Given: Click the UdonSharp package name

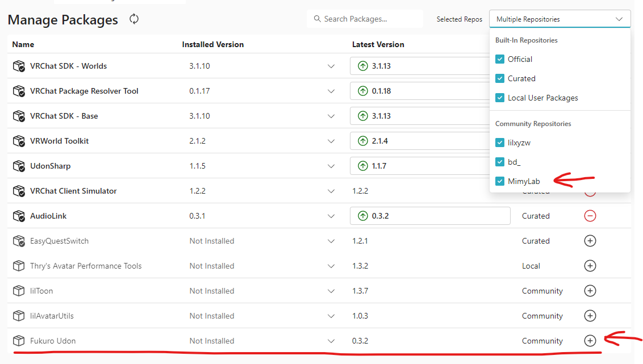Looking at the screenshot, I should tap(51, 166).
